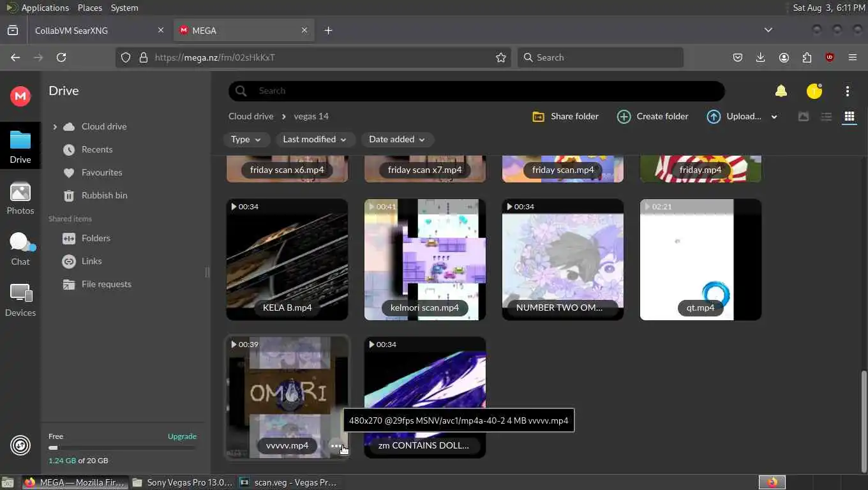This screenshot has width=868, height=490.
Task: Select the KELA B.mp4 thumbnail
Action: 287,260
